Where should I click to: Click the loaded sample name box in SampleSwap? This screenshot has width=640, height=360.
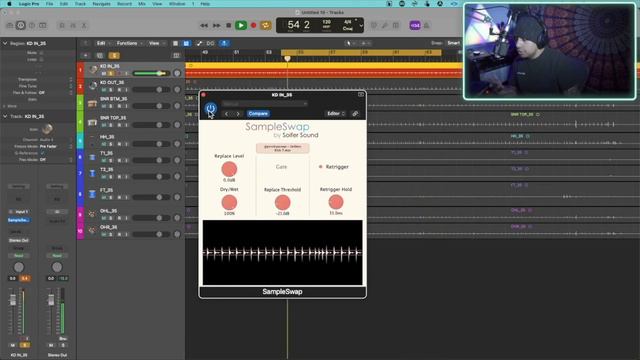(282, 148)
